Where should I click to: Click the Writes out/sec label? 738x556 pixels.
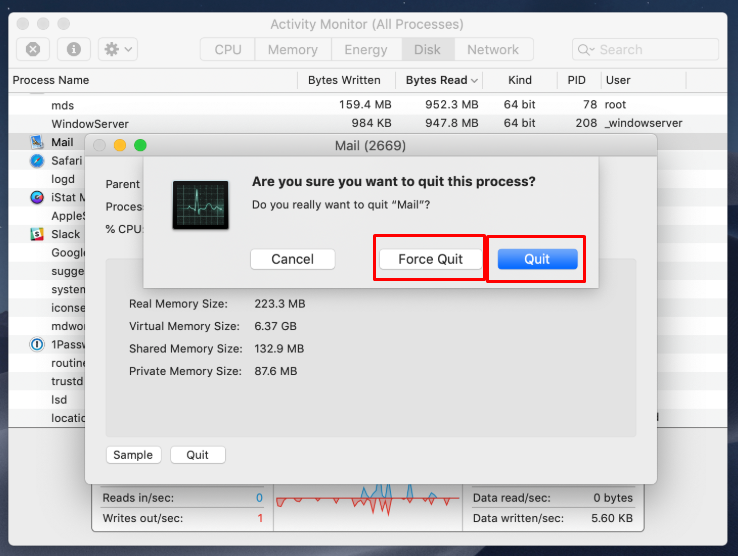[x=143, y=518]
